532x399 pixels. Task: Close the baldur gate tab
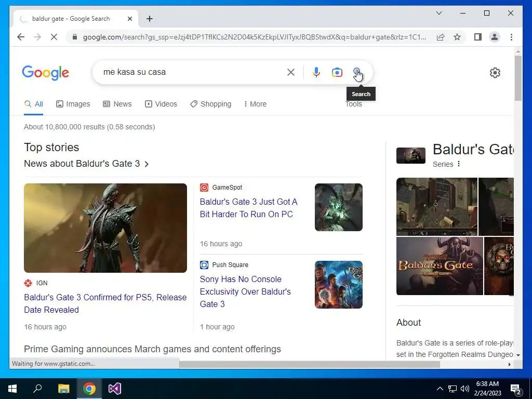click(129, 19)
